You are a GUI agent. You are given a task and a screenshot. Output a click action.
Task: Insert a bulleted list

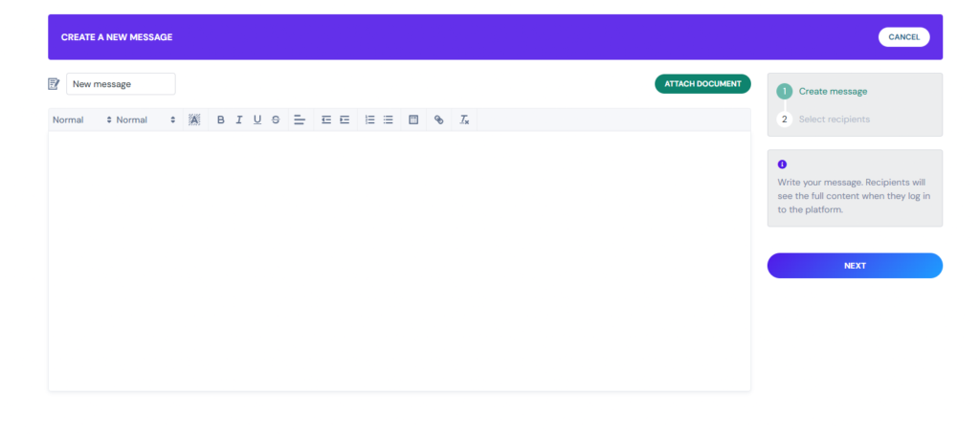[x=389, y=120]
